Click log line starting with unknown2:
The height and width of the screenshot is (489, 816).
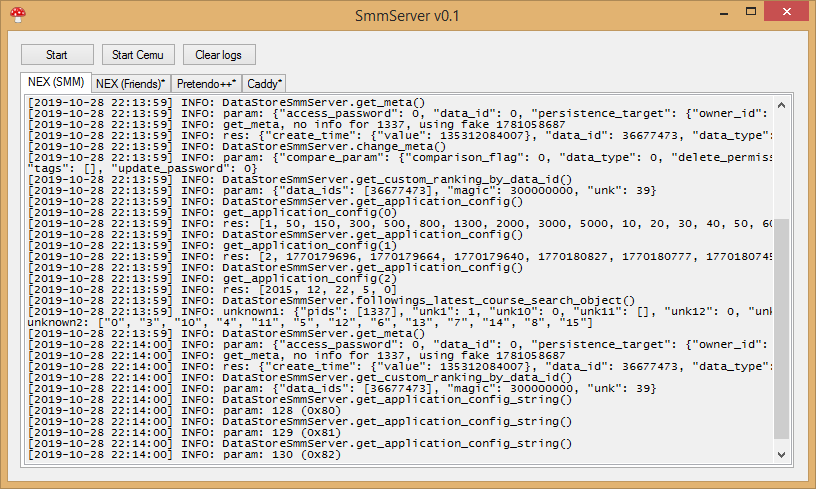pos(310,323)
